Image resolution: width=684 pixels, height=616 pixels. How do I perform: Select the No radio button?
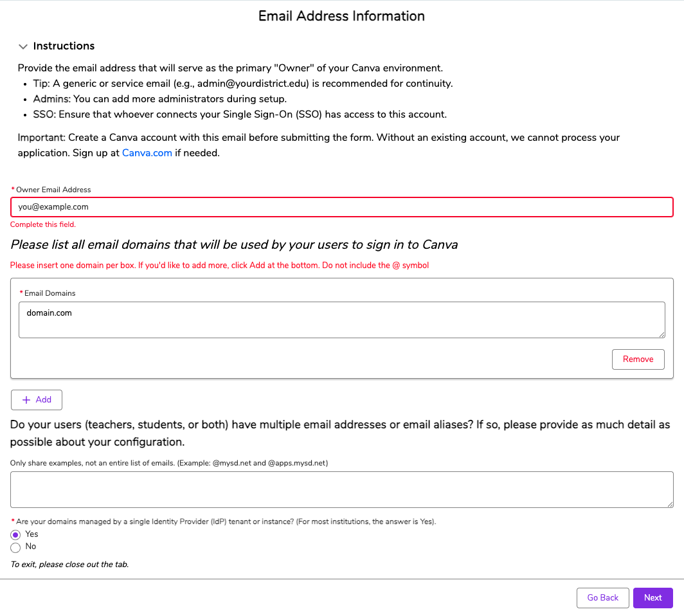point(16,547)
